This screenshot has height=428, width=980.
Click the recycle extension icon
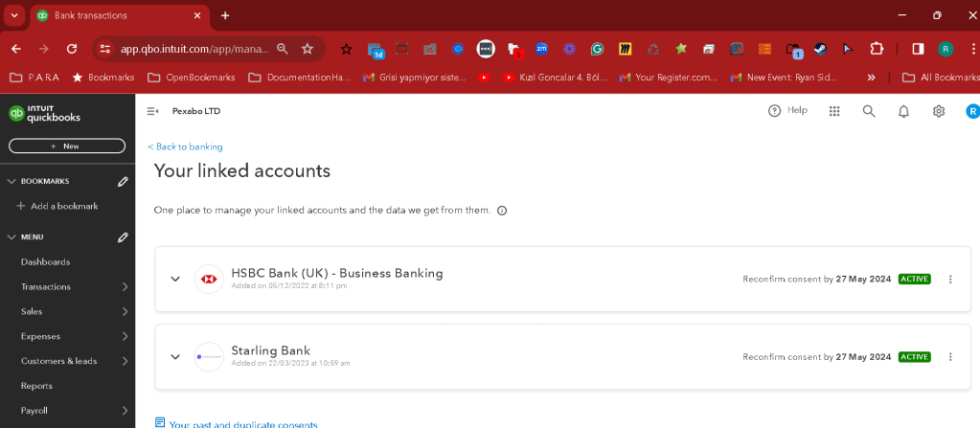pyautogui.click(x=653, y=49)
